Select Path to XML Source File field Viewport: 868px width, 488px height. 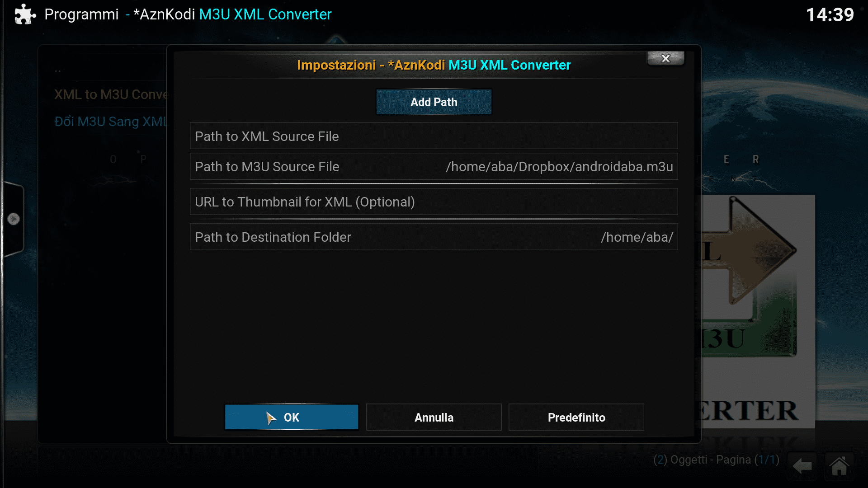(434, 136)
